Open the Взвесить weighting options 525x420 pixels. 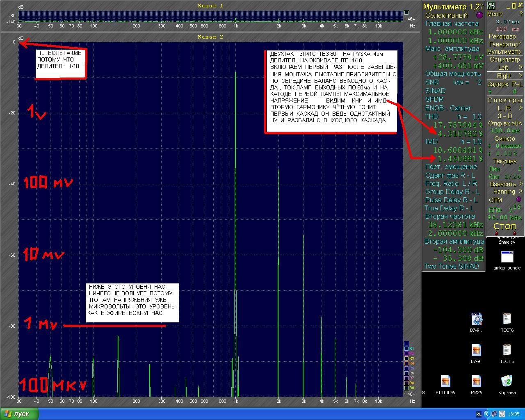pyautogui.click(x=506, y=184)
